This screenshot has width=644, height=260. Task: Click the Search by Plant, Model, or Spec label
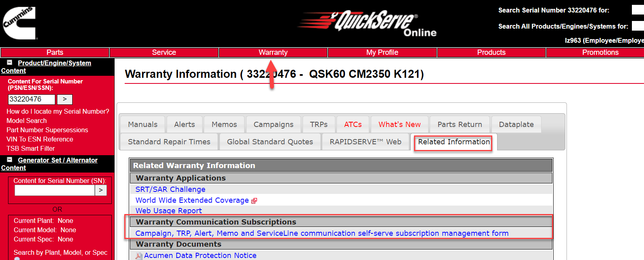click(61, 253)
